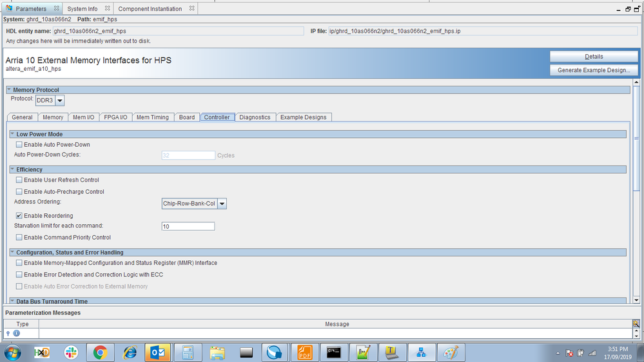The height and width of the screenshot is (362, 644).
Task: Open Slack from the taskbar
Action: coord(71,352)
